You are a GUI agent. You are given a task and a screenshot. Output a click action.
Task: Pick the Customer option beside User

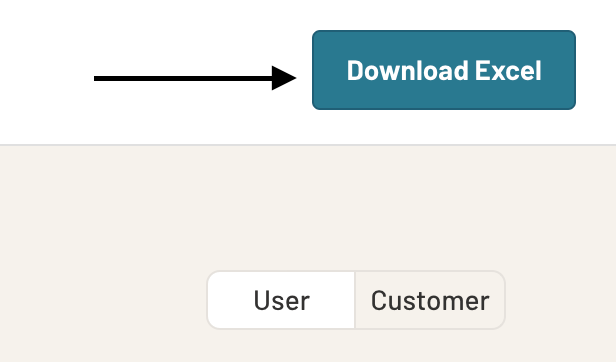(x=430, y=300)
